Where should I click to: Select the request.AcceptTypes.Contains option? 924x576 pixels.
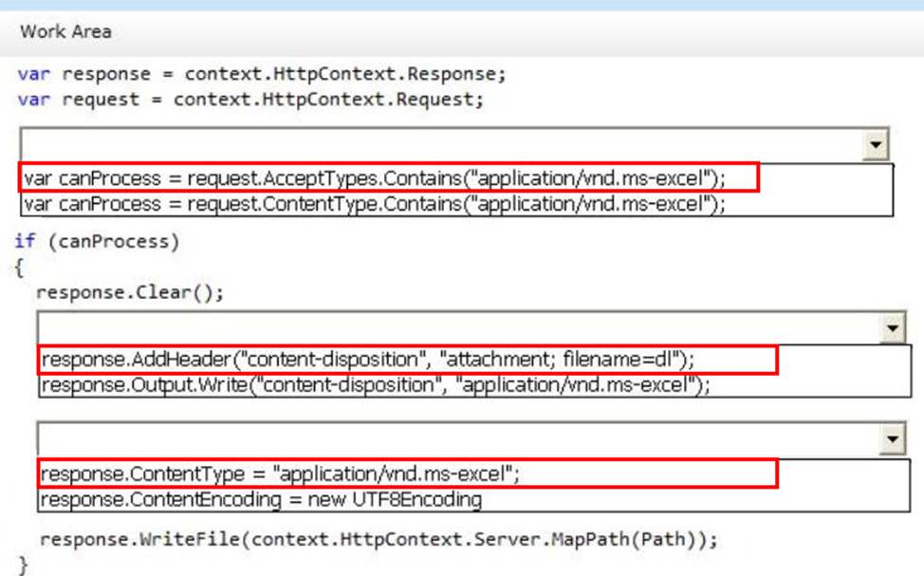(x=375, y=178)
